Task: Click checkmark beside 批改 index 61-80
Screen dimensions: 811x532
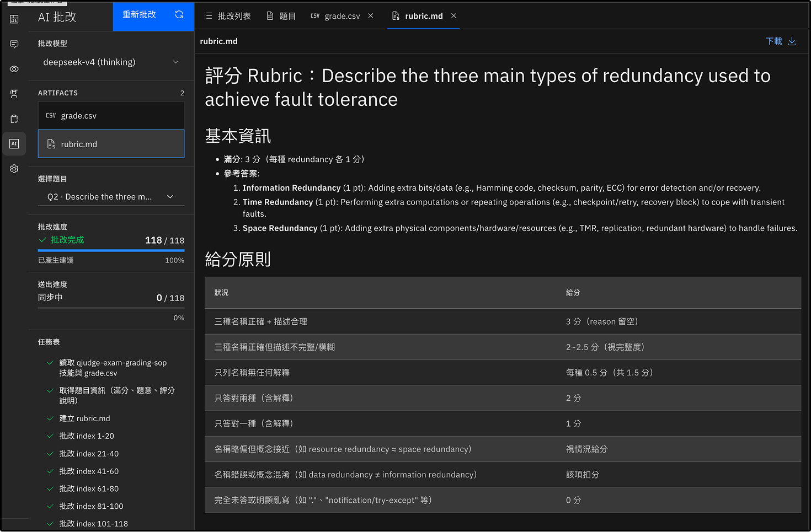Action: [x=50, y=489]
